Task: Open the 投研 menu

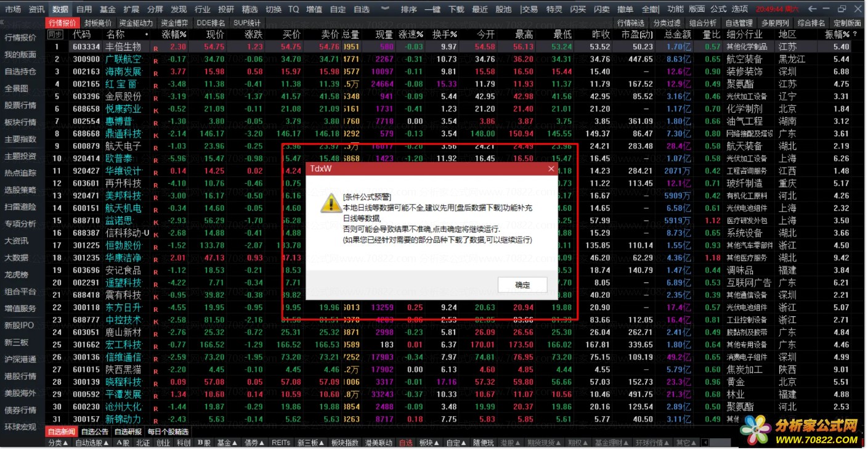Action: (x=226, y=9)
